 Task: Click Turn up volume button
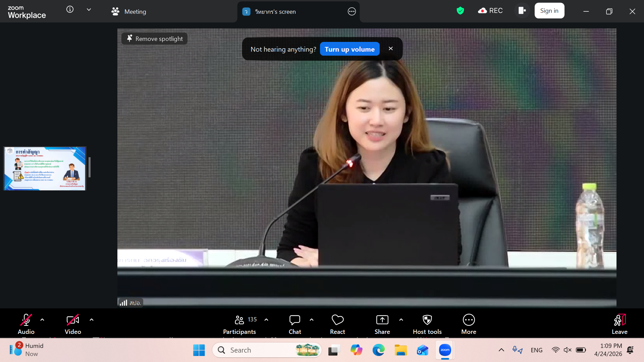tap(350, 49)
